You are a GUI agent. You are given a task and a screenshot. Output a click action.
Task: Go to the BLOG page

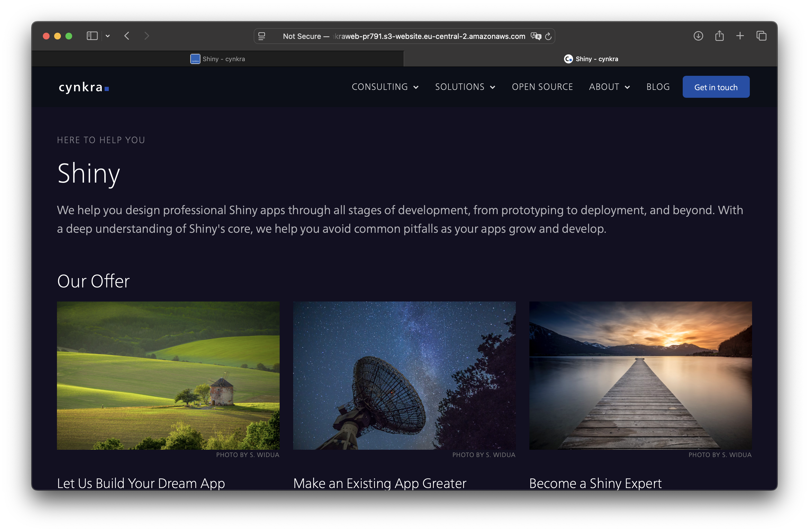(x=658, y=87)
